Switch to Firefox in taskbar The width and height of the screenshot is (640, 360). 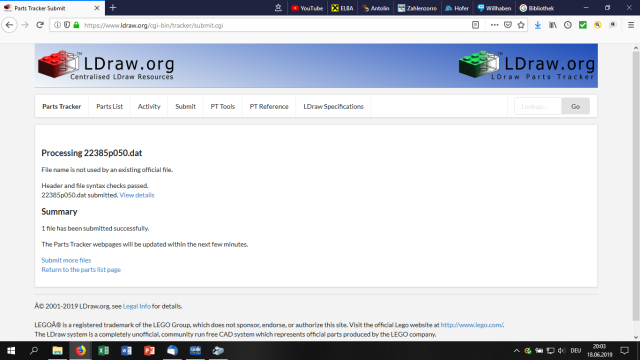pos(80,351)
